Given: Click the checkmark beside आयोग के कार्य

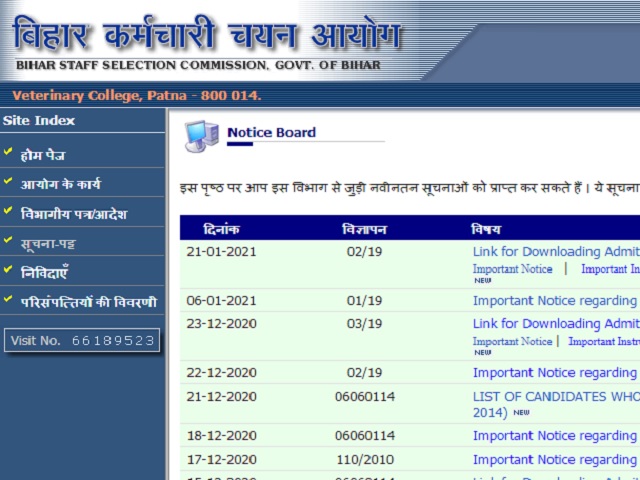Looking at the screenshot, I should pyautogui.click(x=8, y=180).
